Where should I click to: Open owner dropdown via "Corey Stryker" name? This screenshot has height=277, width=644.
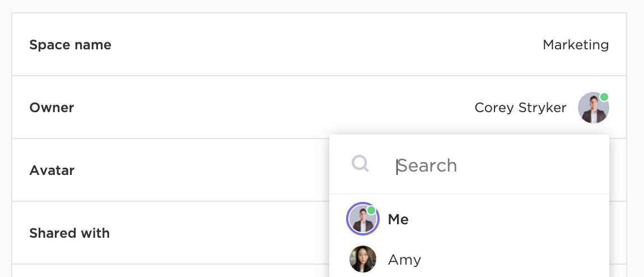pos(520,108)
